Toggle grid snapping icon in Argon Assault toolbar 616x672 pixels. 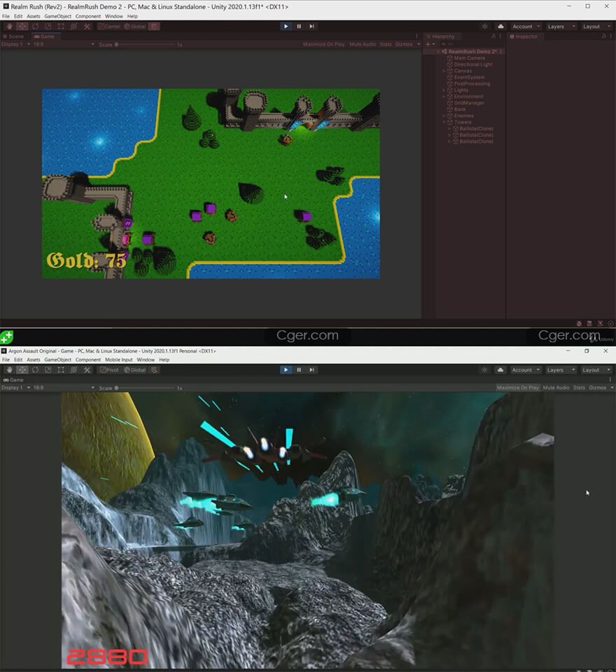pos(154,370)
